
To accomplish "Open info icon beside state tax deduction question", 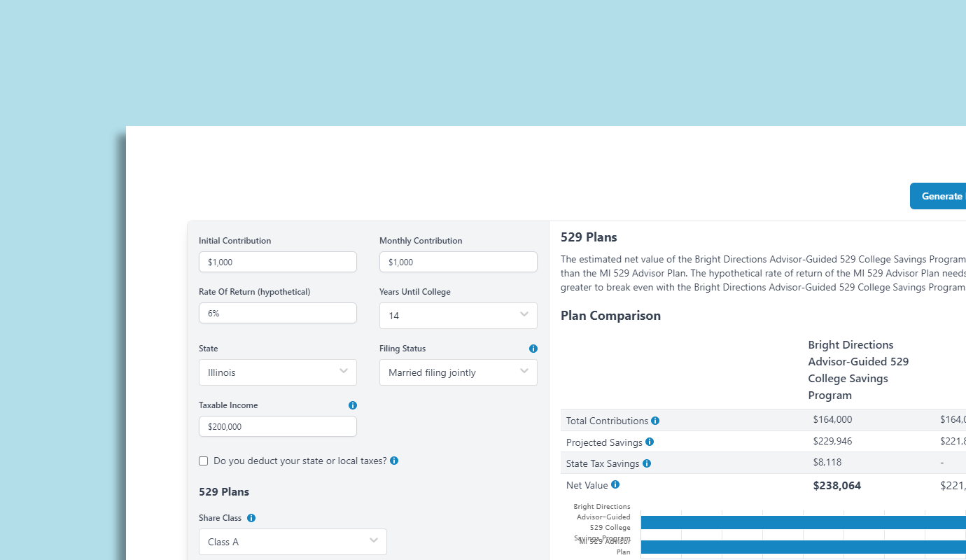I will coord(394,461).
